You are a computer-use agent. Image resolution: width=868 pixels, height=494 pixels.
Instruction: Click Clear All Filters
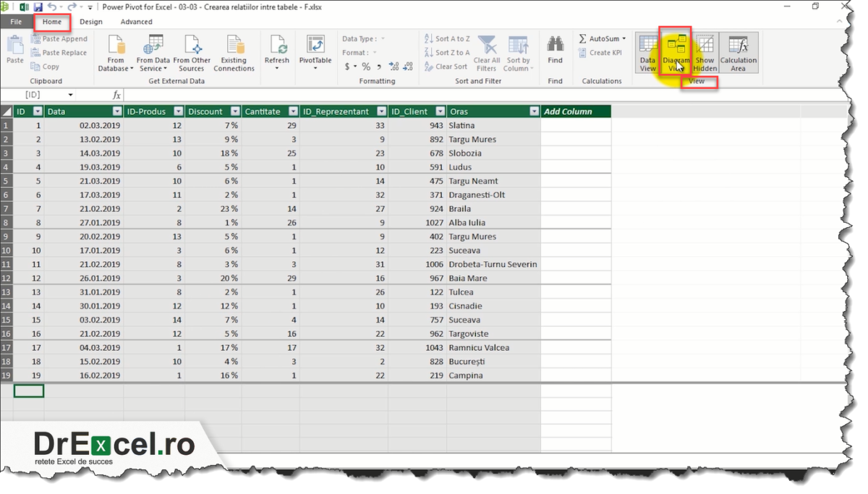(486, 51)
